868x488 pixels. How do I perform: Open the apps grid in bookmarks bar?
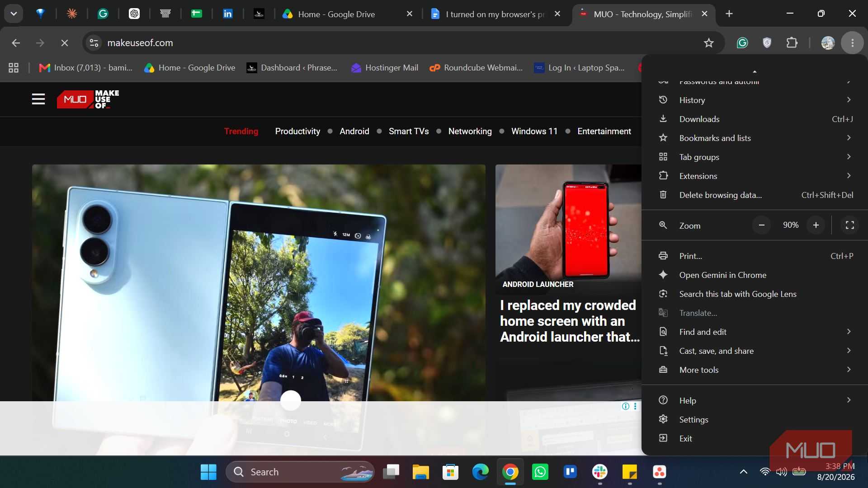(14, 68)
